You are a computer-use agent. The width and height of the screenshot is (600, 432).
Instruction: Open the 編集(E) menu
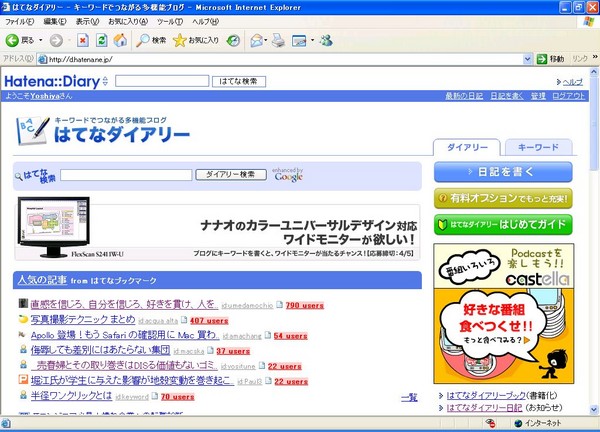55,22
